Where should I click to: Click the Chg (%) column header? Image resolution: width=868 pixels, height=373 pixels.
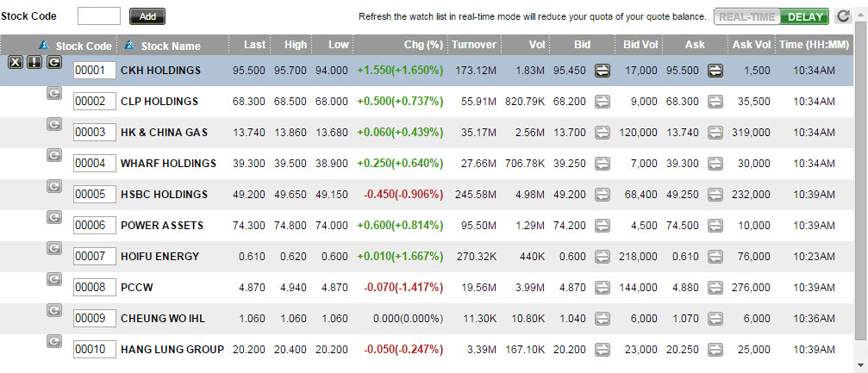click(x=422, y=45)
